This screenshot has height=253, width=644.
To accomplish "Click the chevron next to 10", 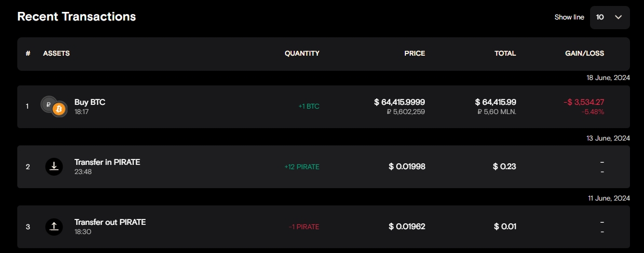I will [619, 17].
